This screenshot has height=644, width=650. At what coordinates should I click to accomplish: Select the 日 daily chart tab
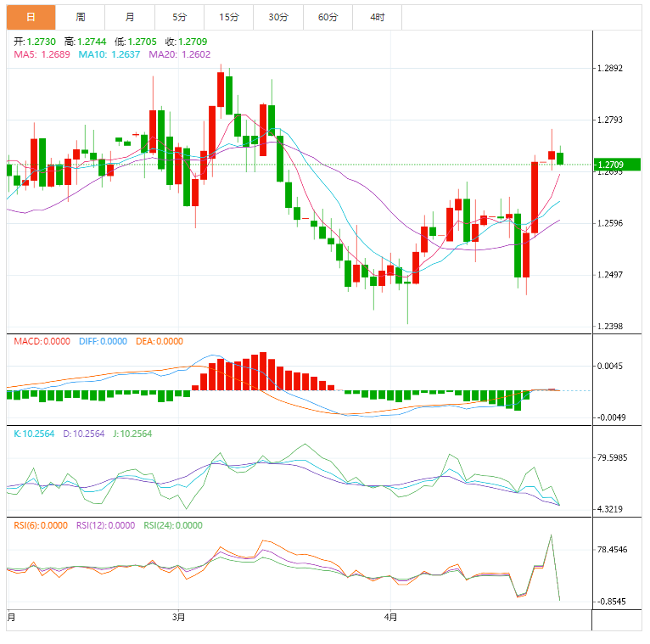click(31, 17)
